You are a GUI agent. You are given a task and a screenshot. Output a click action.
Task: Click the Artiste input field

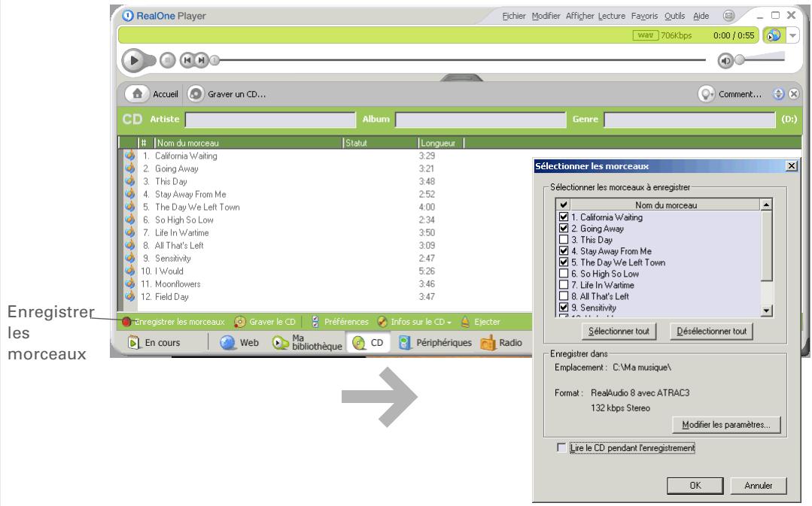[269, 119]
